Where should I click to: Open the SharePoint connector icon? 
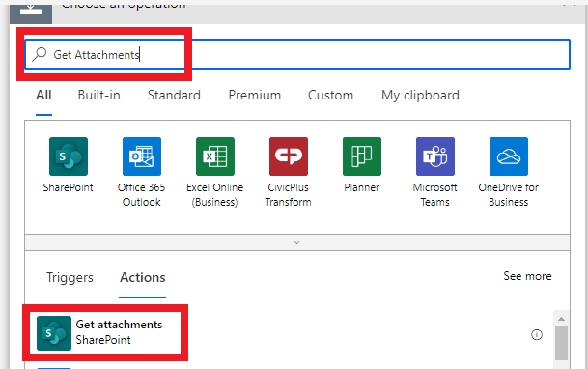click(x=69, y=156)
